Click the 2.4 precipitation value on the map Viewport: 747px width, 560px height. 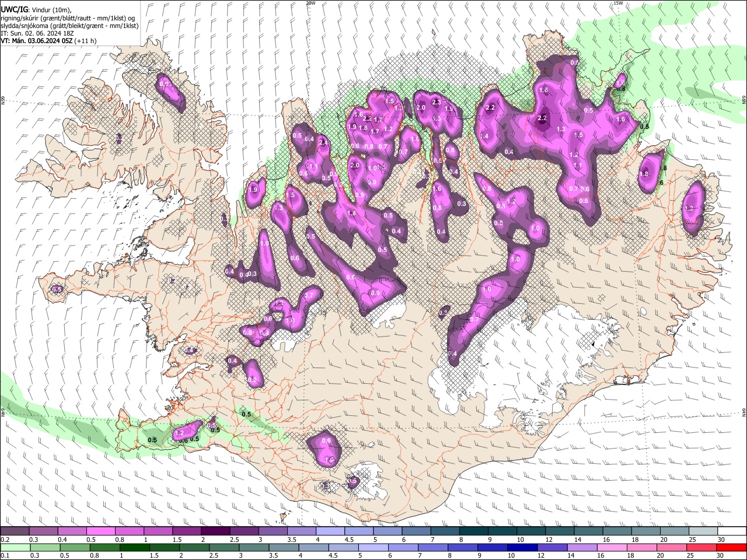point(322,142)
